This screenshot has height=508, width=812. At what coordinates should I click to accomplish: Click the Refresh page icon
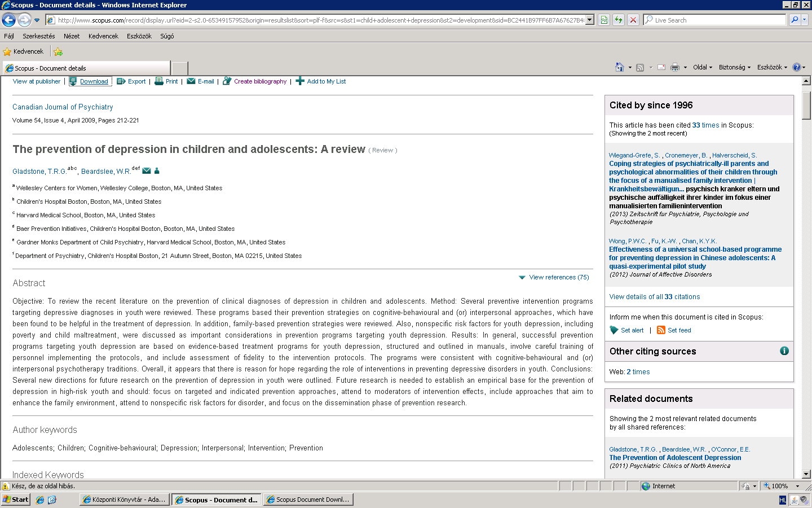[x=619, y=20]
